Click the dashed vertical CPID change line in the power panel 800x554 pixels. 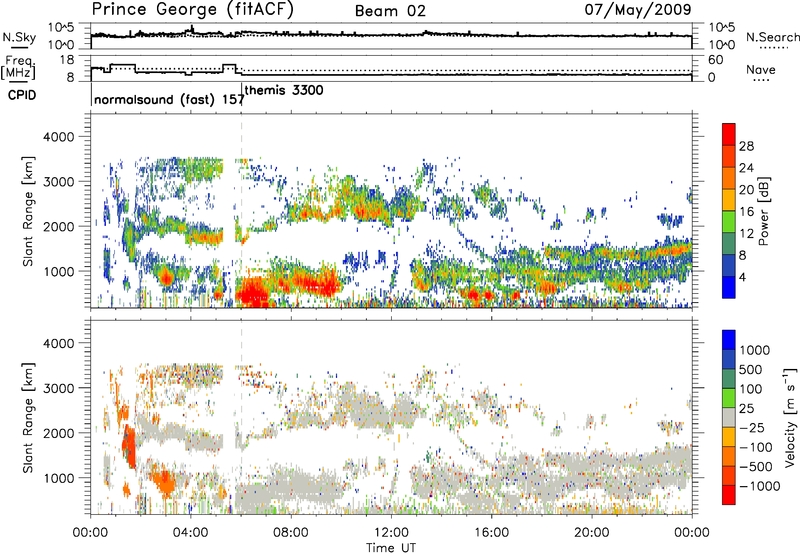pos(241,211)
